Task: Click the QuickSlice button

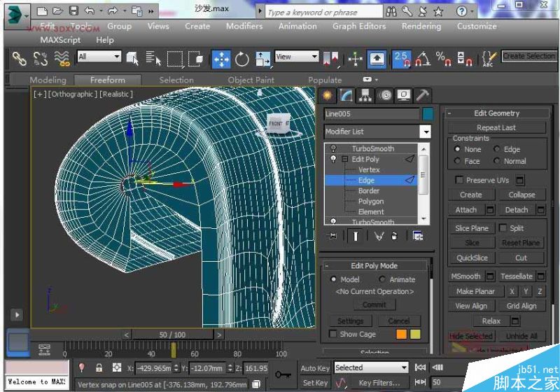Action: pyautogui.click(x=472, y=258)
